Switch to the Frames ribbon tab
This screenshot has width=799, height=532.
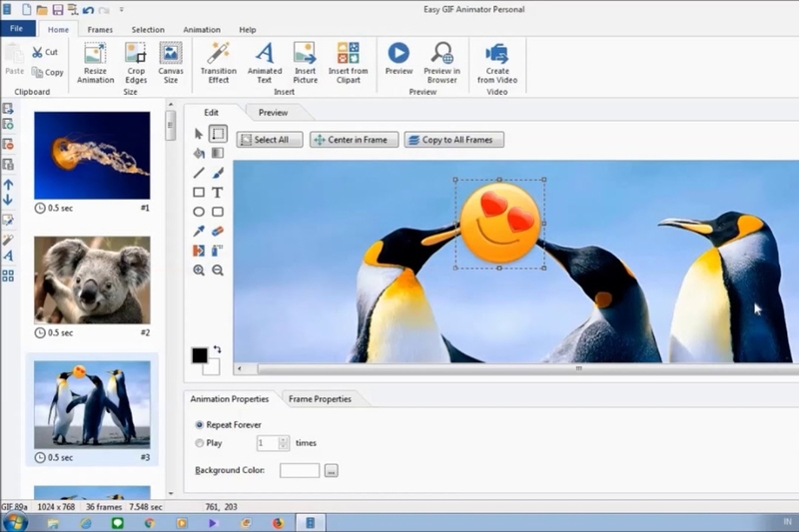click(100, 30)
